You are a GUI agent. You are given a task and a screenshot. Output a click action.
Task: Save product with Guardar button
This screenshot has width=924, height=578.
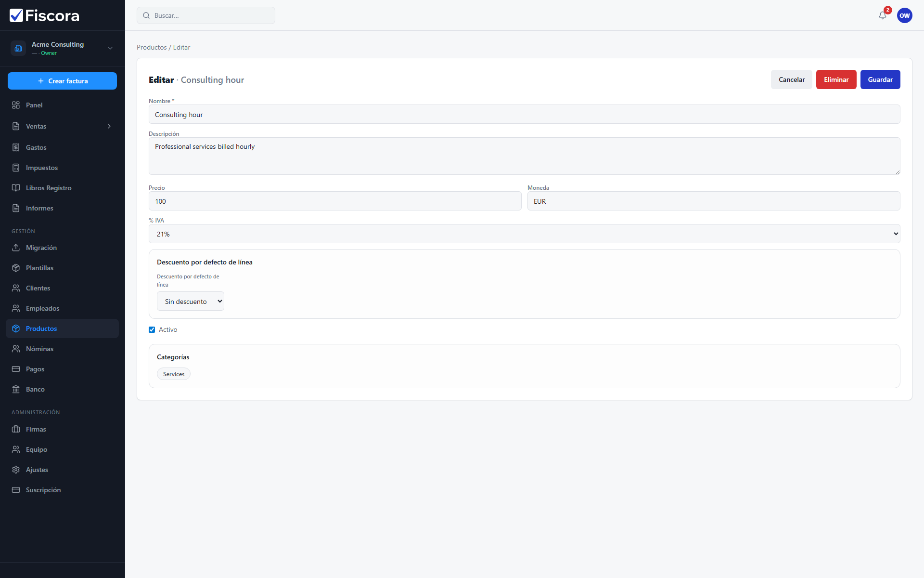880,79
